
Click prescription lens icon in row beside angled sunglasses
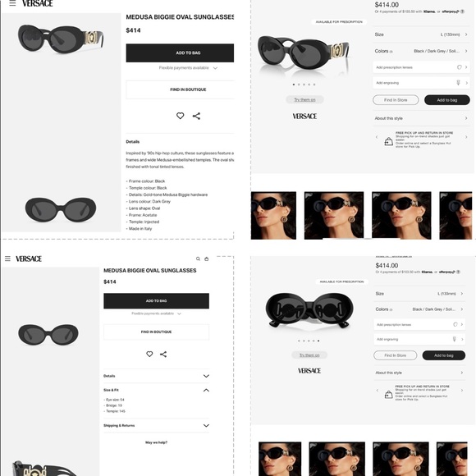pos(460,67)
